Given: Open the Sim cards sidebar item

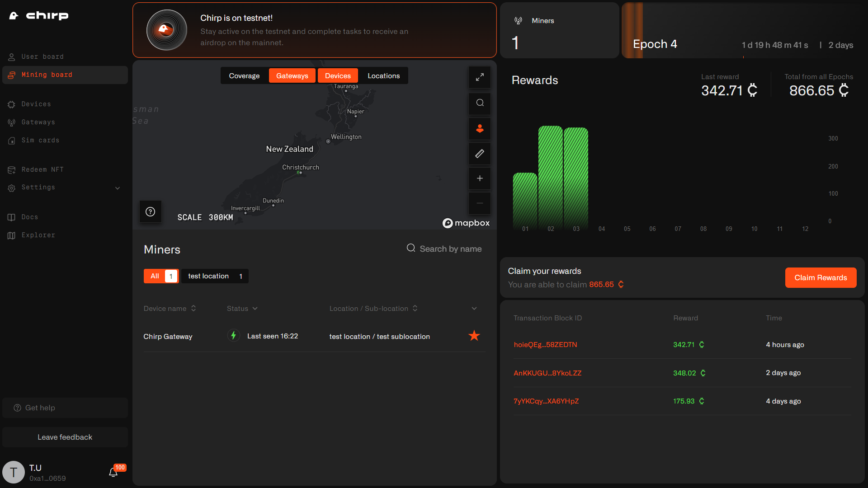Looking at the screenshot, I should pos(65,141).
